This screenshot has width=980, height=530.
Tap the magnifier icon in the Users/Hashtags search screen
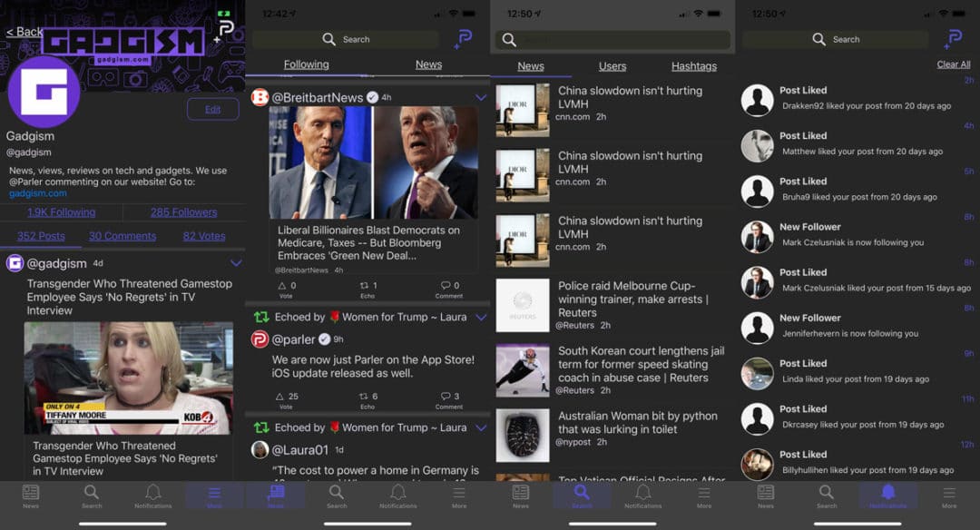pyautogui.click(x=509, y=40)
